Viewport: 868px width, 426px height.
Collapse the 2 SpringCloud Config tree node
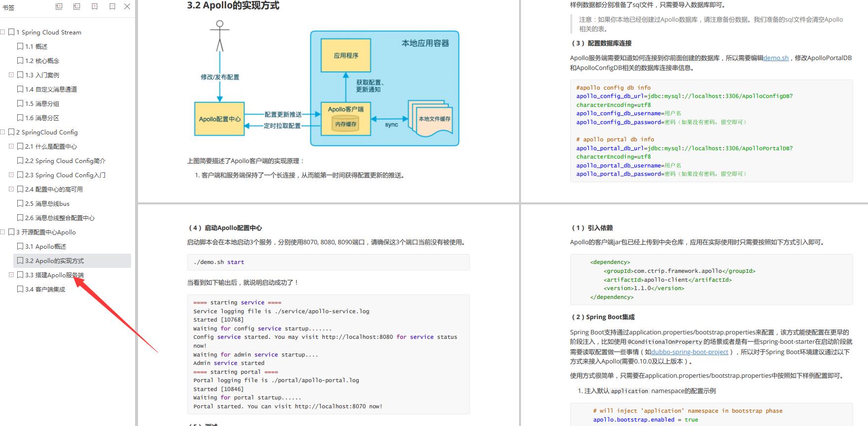pyautogui.click(x=2, y=132)
